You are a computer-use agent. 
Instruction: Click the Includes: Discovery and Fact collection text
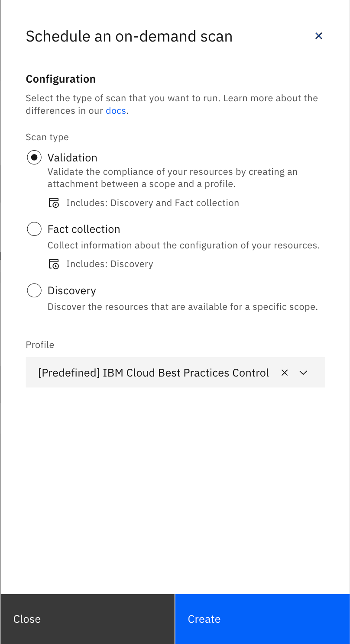[x=152, y=203]
